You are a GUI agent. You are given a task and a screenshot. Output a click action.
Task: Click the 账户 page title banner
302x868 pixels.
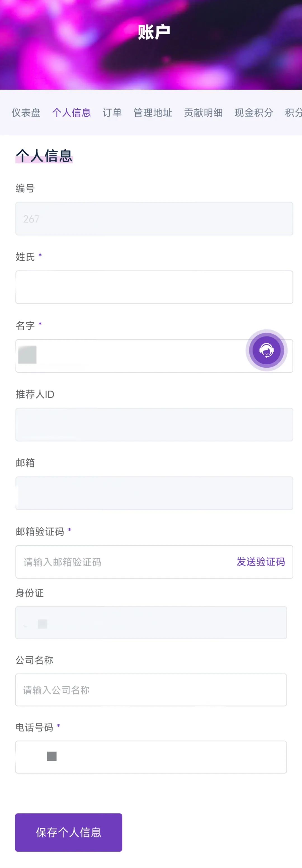coord(154,32)
